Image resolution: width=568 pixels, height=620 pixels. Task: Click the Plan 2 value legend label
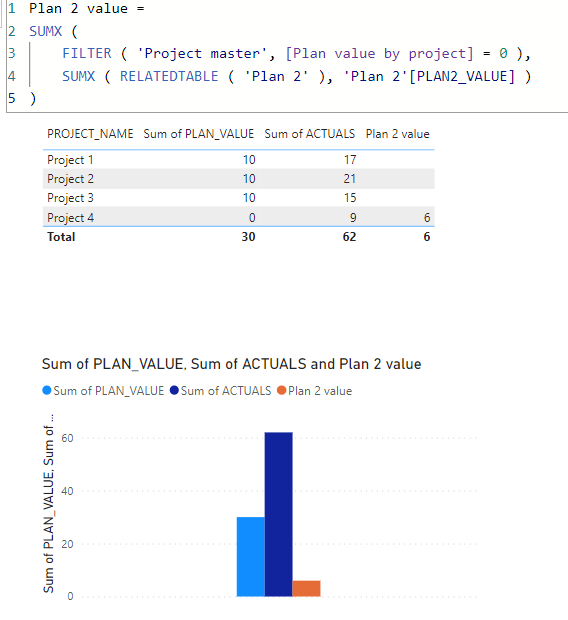320,391
